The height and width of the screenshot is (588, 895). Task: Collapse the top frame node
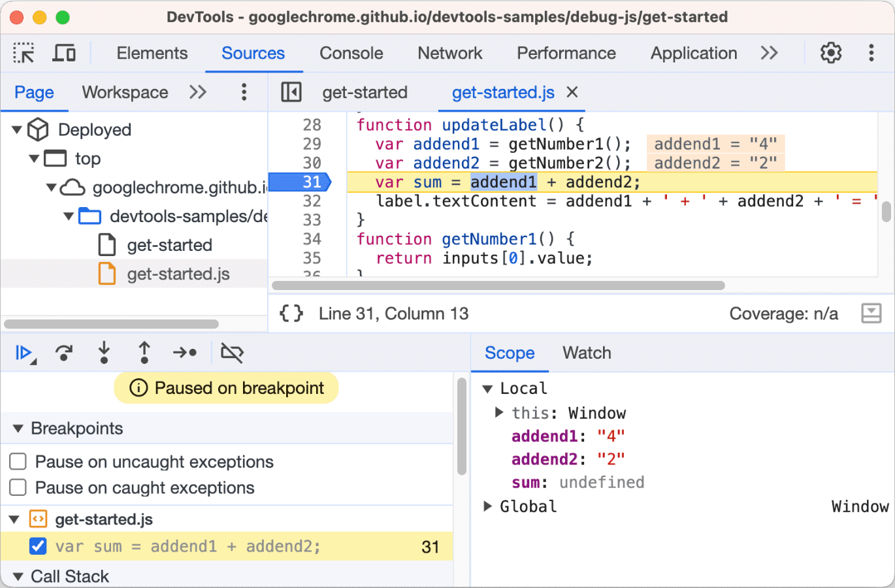tap(34, 159)
